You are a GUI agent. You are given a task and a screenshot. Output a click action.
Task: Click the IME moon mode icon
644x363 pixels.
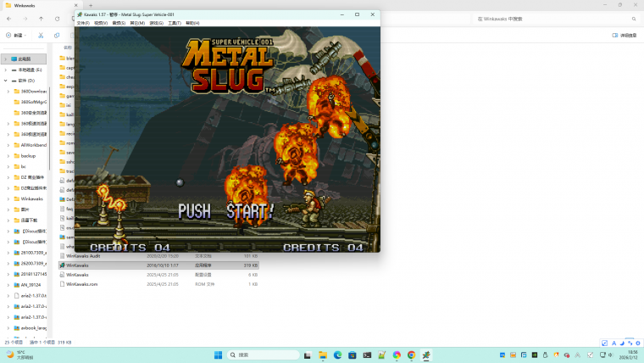622,343
